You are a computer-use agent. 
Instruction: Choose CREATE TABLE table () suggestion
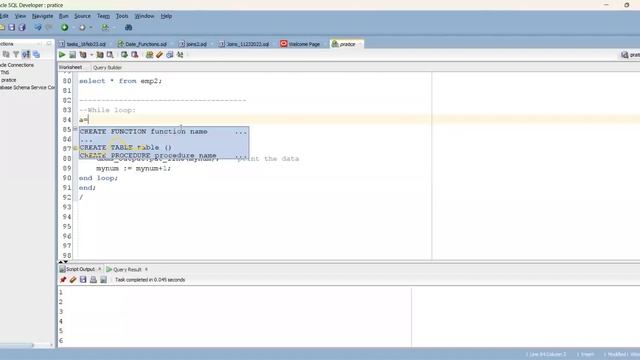pos(164,147)
